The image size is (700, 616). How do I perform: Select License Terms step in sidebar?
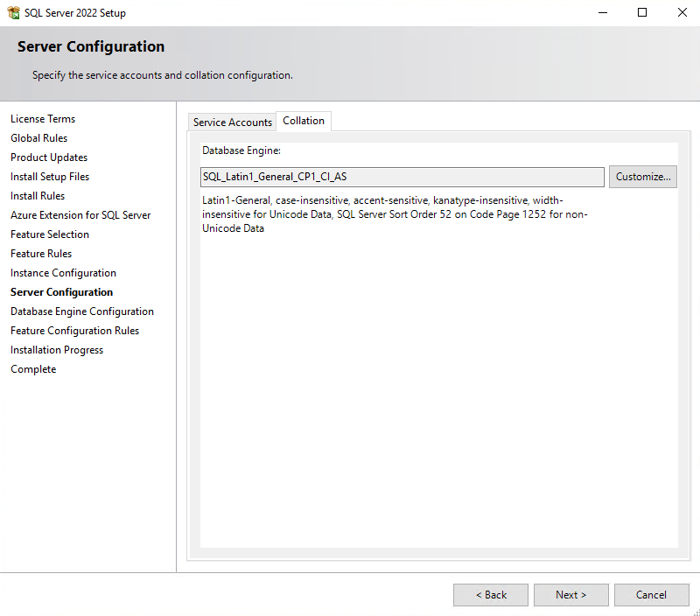coord(43,119)
